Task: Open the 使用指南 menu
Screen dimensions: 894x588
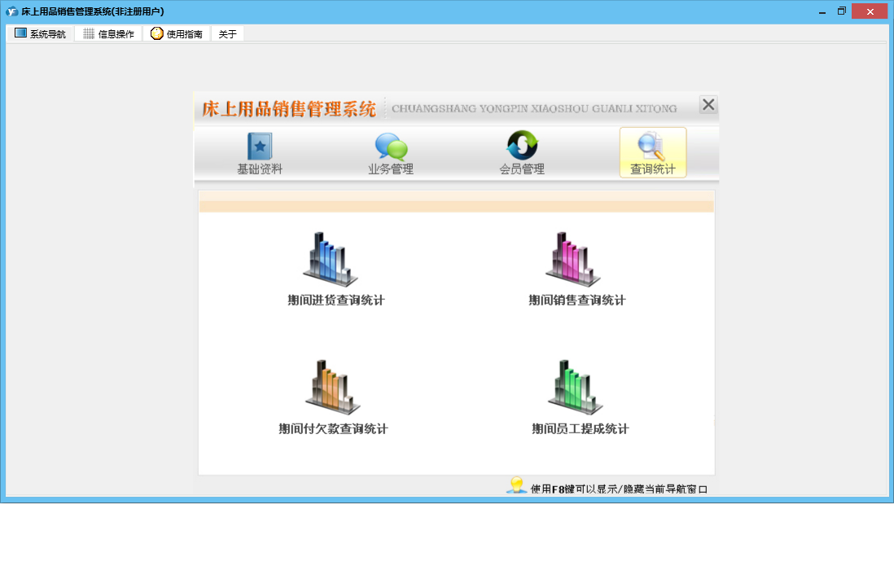Action: click(x=177, y=33)
